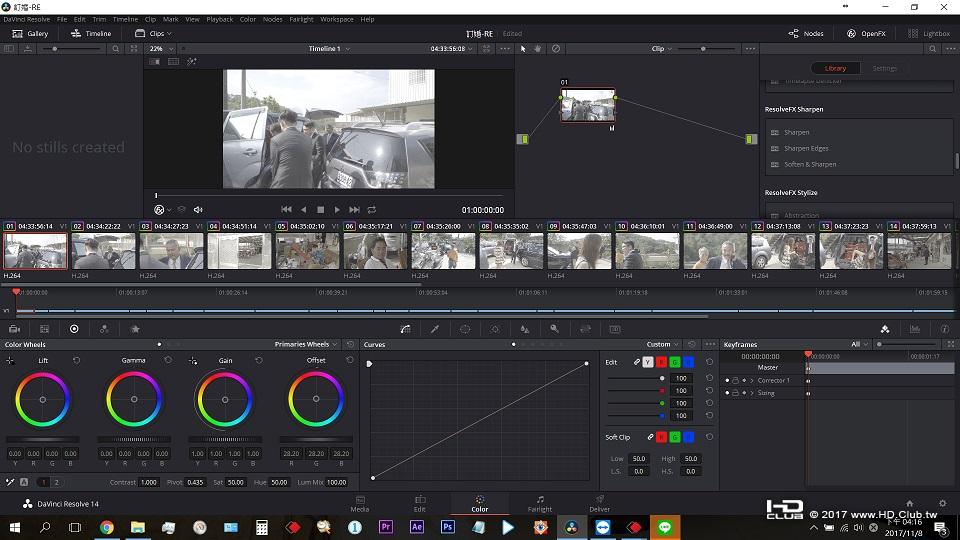Click the Camera Raw palette icon

pos(14,329)
